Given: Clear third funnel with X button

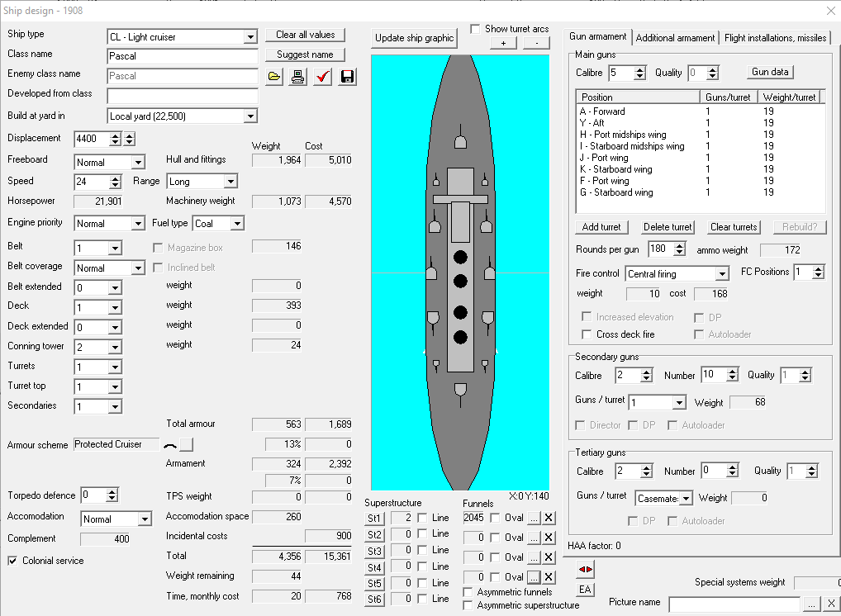Looking at the screenshot, I should pos(549,557).
